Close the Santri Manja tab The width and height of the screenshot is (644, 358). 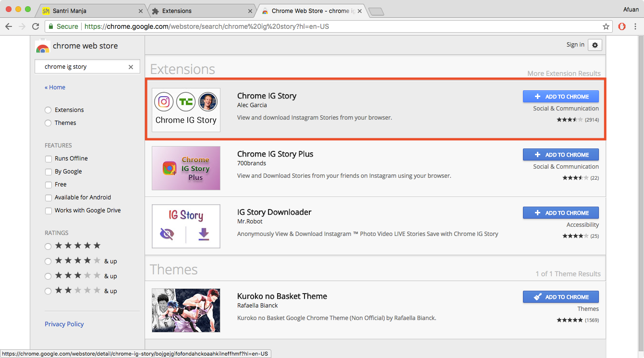[x=141, y=11]
